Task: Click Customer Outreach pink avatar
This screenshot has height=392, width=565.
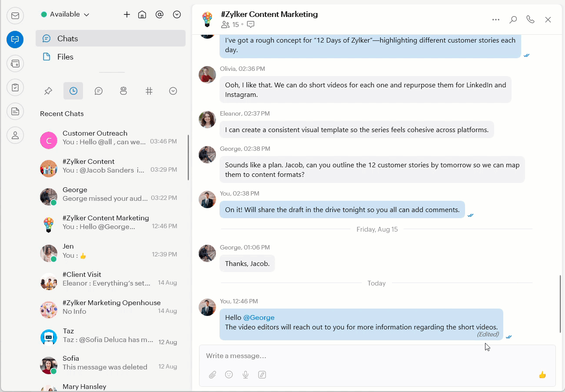Action: 49,140
